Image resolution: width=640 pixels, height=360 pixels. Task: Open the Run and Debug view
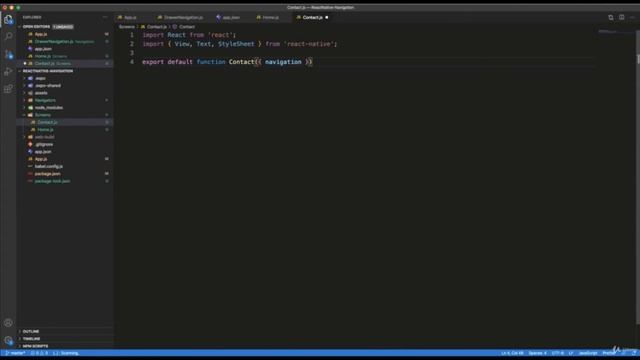click(x=8, y=71)
